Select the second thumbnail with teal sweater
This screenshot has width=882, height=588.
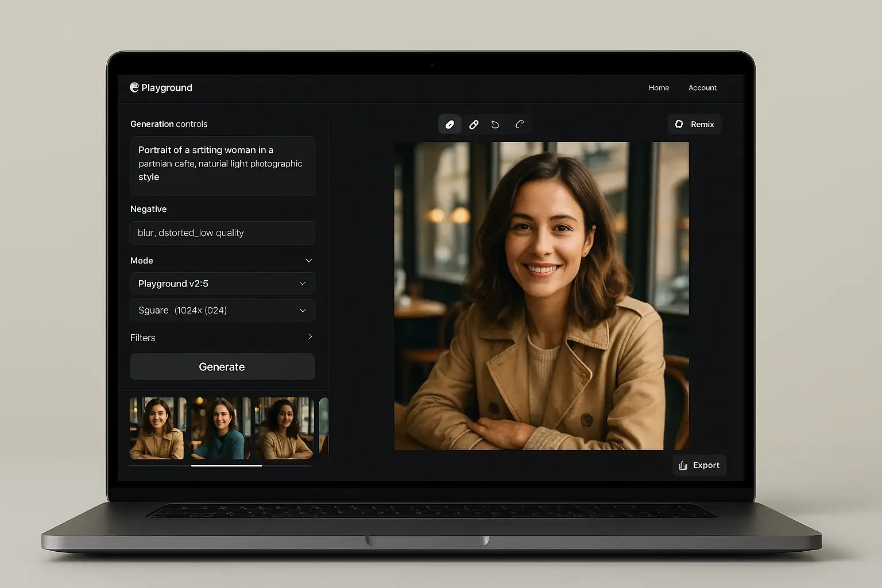[x=221, y=428]
